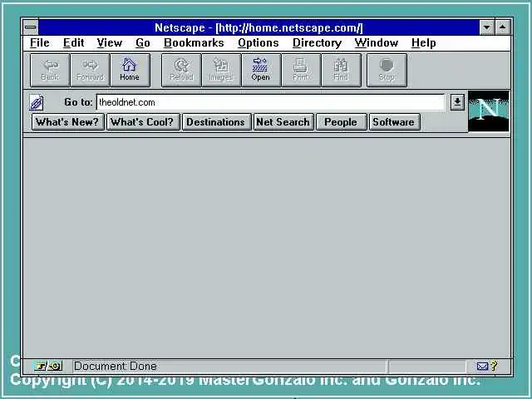Viewport: 532px width, 399px height.
Task: Reload the page with toolbar button
Action: click(181, 70)
